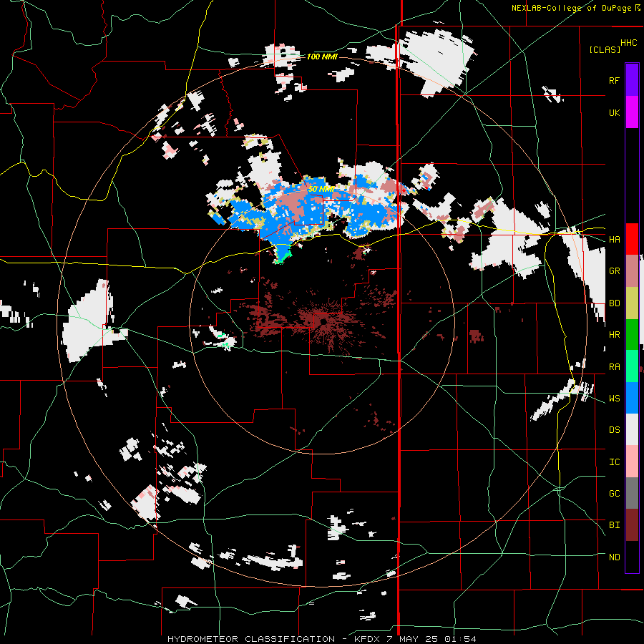Click the RA light green legend swatch
This screenshot has width=644, height=644.
[x=632, y=366]
